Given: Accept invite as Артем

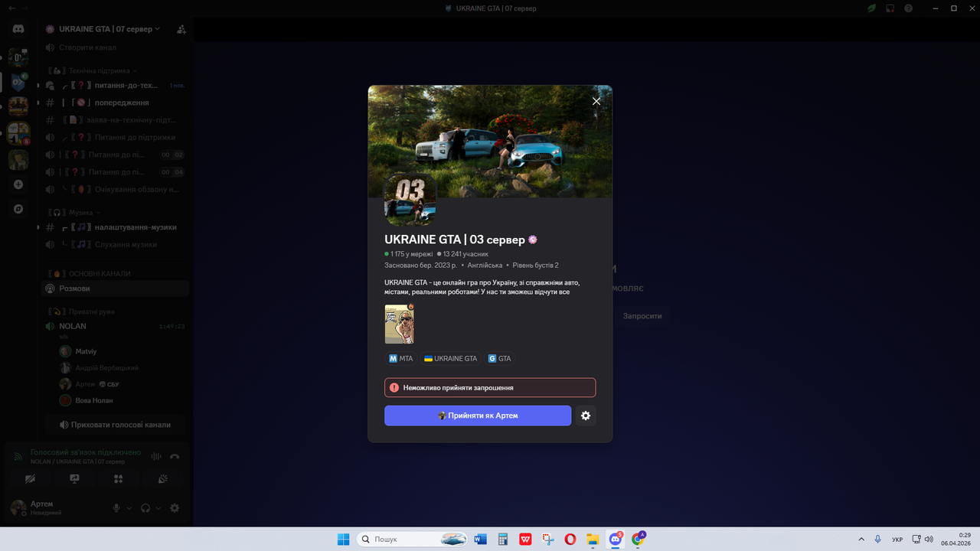Looking at the screenshot, I should [478, 416].
